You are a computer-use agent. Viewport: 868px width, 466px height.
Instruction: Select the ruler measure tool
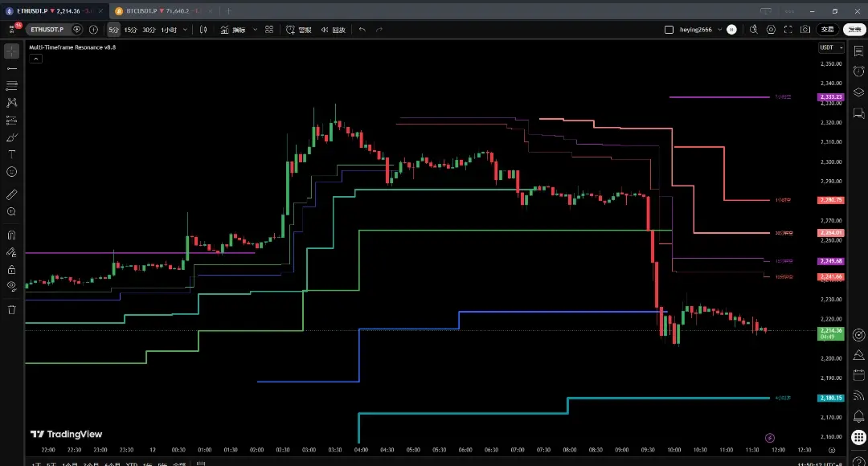coord(11,194)
